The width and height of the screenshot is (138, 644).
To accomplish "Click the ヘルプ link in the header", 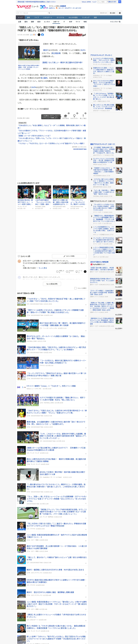I will (x=94, y=2).
